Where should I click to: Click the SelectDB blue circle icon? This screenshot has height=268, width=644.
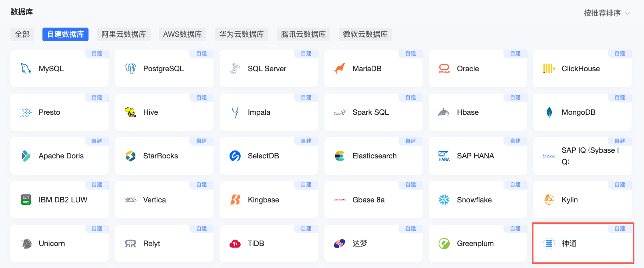click(235, 156)
